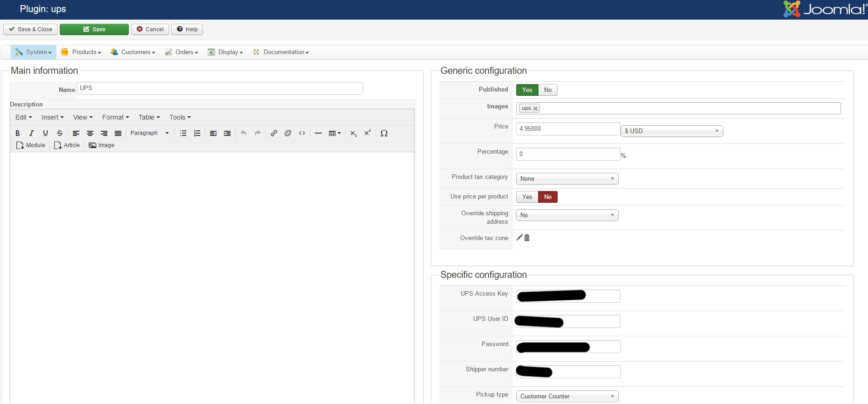Insert a bullet list

pos(183,133)
